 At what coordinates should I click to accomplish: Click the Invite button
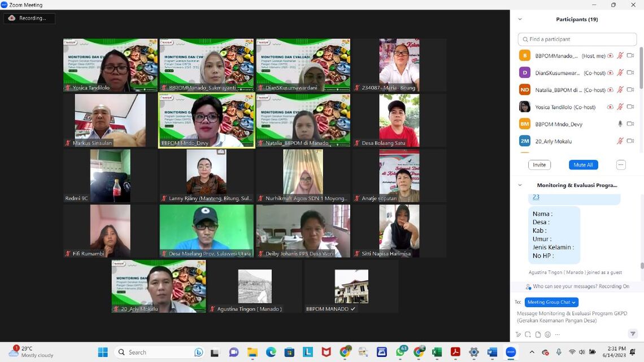539,165
